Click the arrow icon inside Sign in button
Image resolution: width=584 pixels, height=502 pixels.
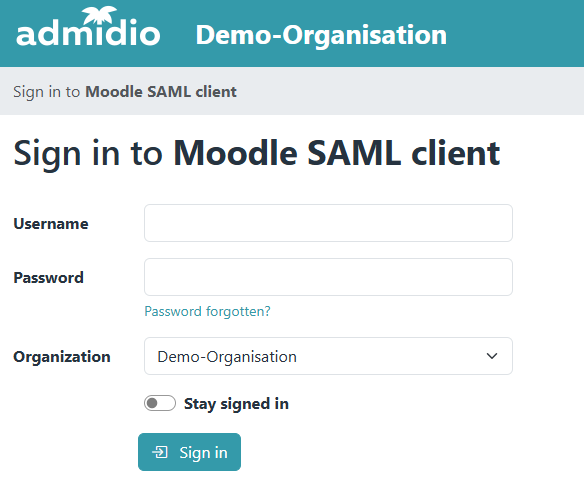160,452
